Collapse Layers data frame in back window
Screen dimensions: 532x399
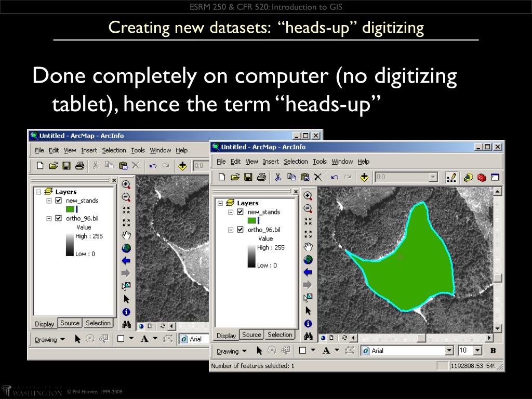pos(38,192)
